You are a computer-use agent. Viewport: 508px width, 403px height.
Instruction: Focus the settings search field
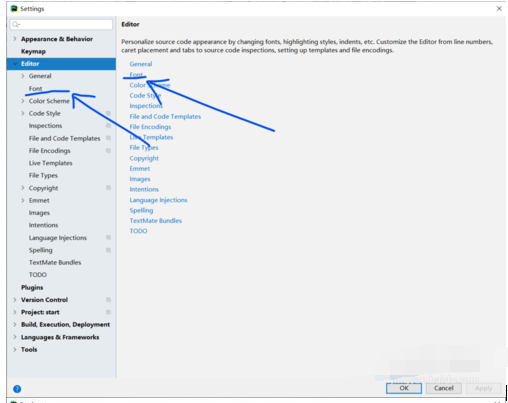pos(62,24)
